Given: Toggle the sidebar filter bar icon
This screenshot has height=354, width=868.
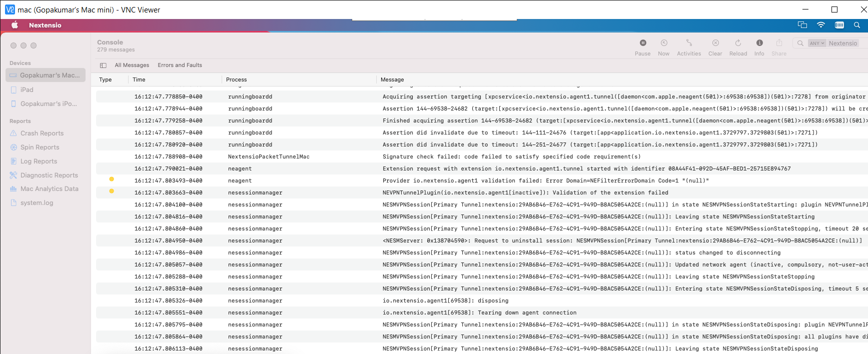Looking at the screenshot, I should pos(103,65).
